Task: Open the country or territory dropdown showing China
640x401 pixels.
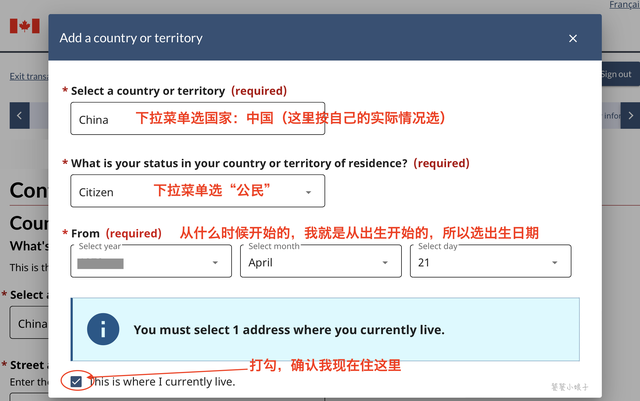Action: tap(197, 119)
